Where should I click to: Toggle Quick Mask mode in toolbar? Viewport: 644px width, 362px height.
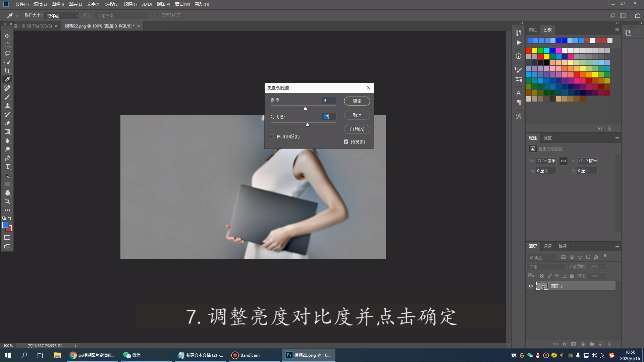(x=7, y=237)
